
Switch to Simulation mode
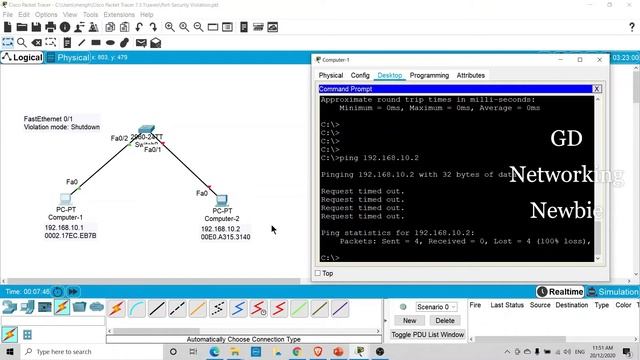click(x=613, y=292)
